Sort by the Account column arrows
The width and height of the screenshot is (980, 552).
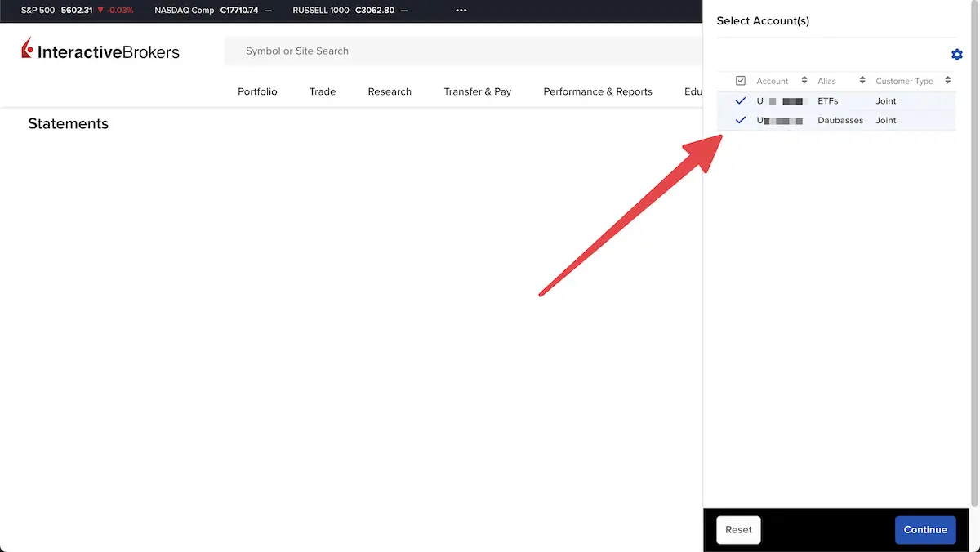804,81
